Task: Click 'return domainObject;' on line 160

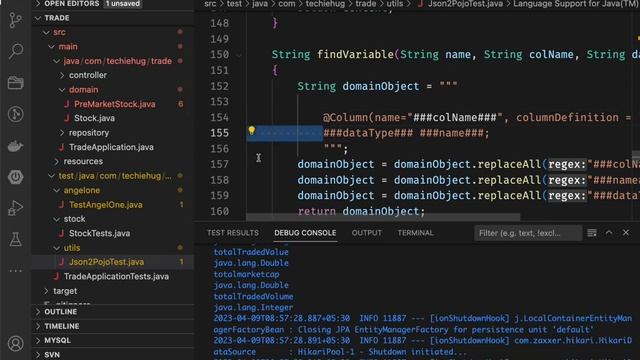Action: tap(361, 211)
